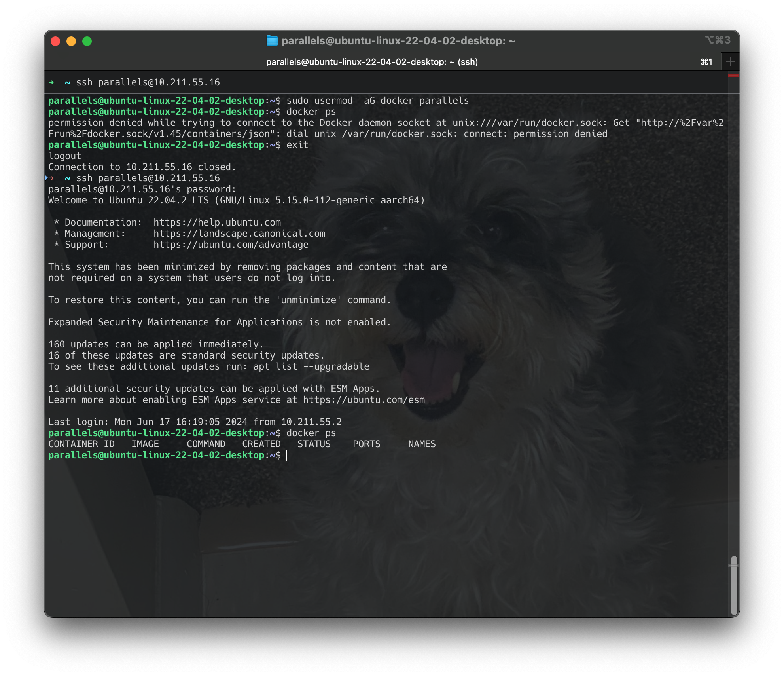Click '11 additional security updates' line
The width and height of the screenshot is (784, 676).
tap(214, 389)
